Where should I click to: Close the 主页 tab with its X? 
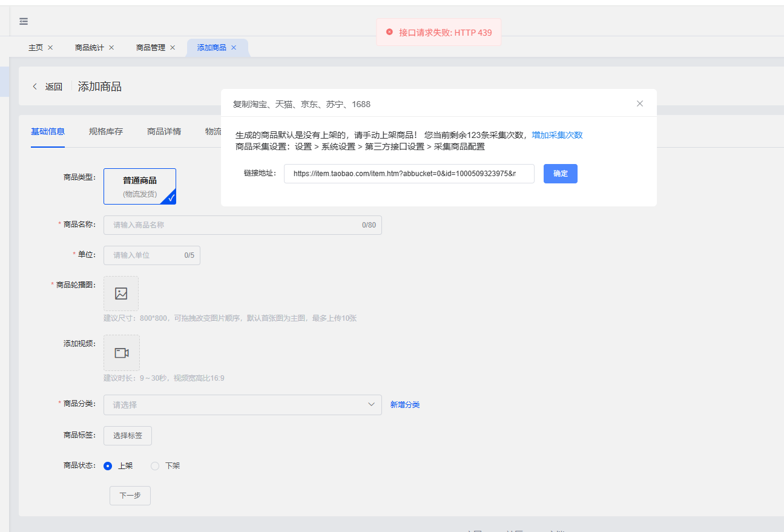[x=50, y=47]
